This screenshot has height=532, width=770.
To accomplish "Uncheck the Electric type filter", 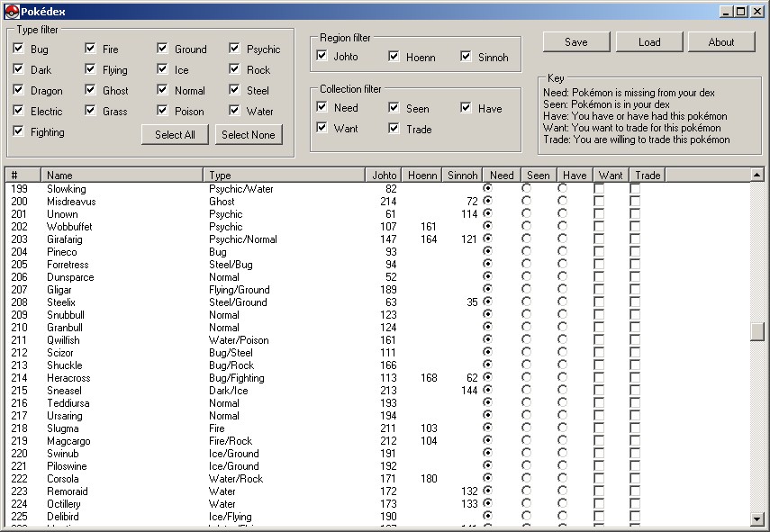I will coord(18,111).
